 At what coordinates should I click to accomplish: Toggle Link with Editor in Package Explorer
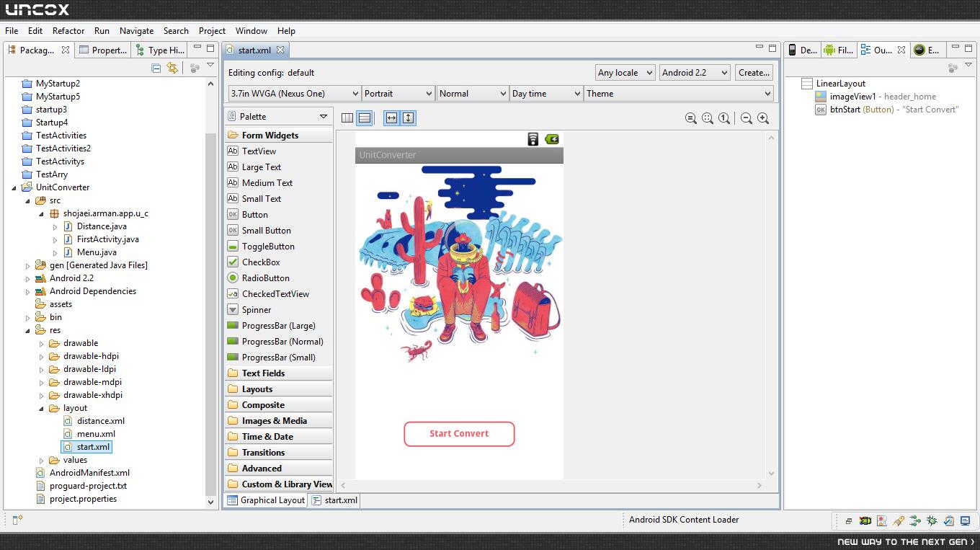pyautogui.click(x=172, y=68)
